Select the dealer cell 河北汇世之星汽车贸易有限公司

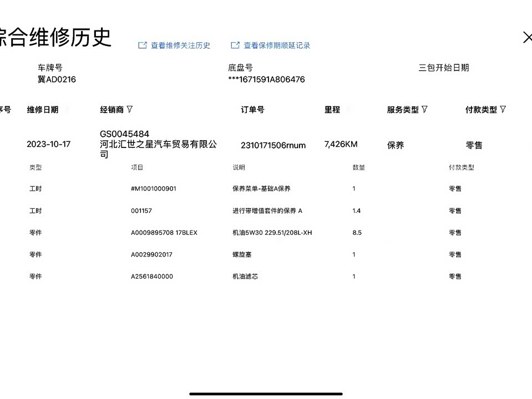point(158,145)
